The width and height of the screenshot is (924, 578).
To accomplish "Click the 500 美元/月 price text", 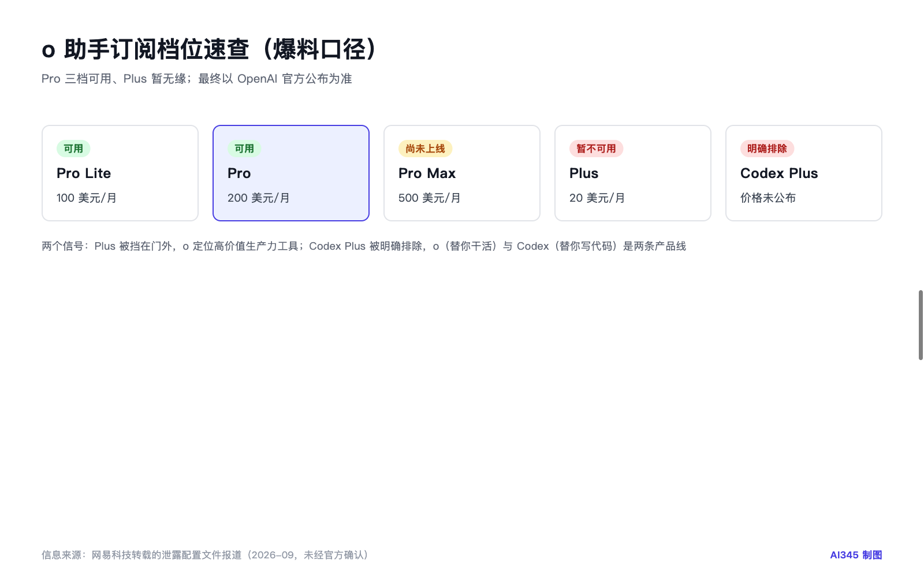I will tap(430, 198).
